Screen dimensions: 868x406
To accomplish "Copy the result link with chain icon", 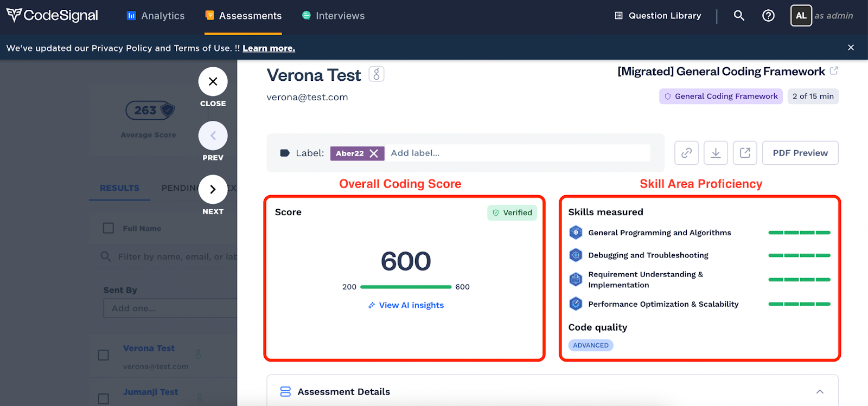I will [686, 153].
